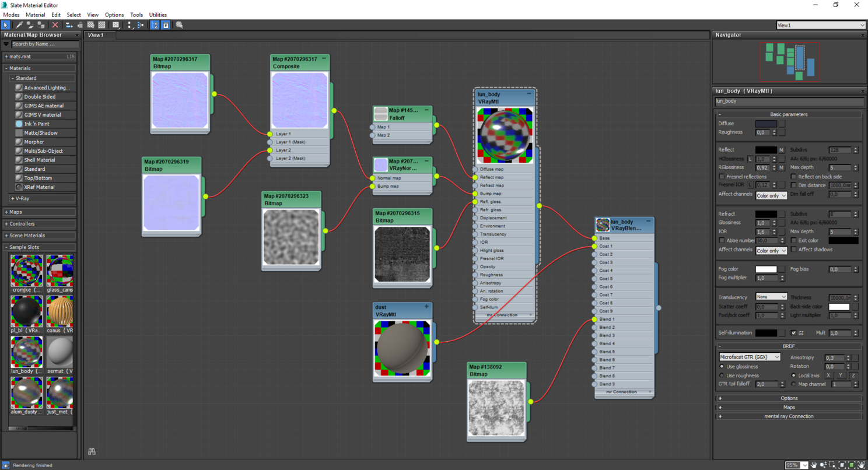Collapse the lun_body VRayMtl node

[x=529, y=94]
